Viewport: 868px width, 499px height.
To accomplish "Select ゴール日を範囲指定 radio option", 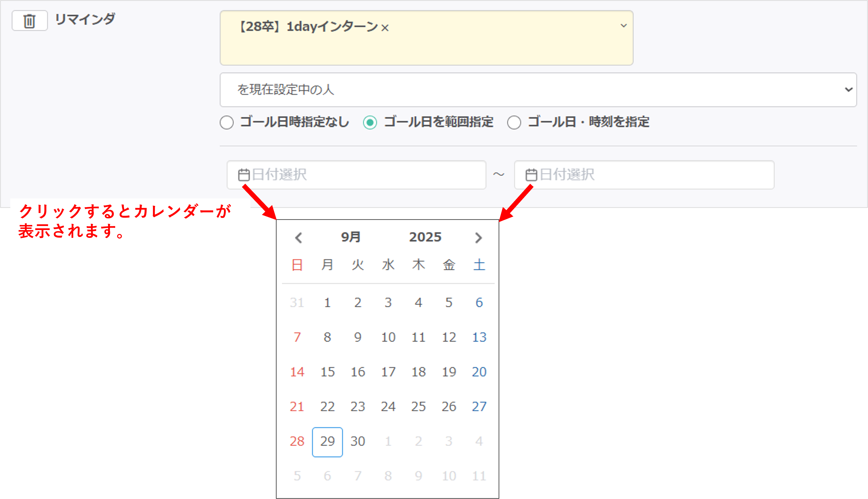I will pos(370,122).
